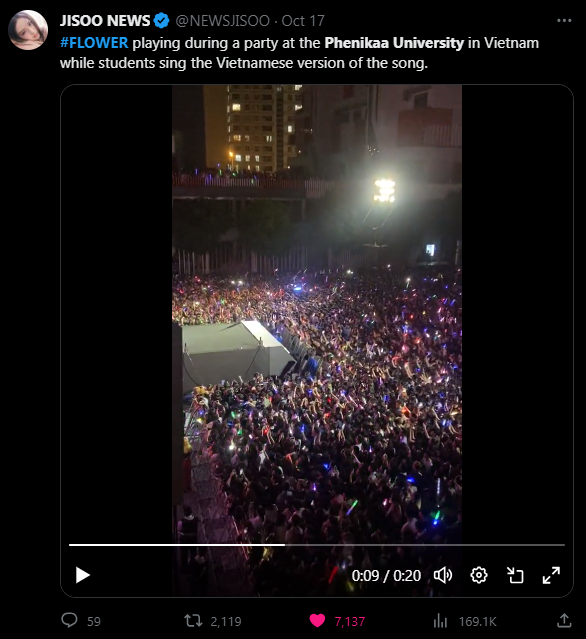This screenshot has width=586, height=639.
Task: Open the Oct 17 timestamp link
Action: point(303,20)
